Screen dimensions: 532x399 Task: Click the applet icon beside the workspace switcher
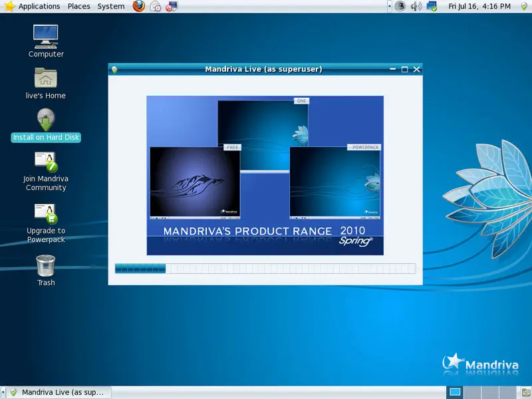pyautogui.click(x=526, y=392)
